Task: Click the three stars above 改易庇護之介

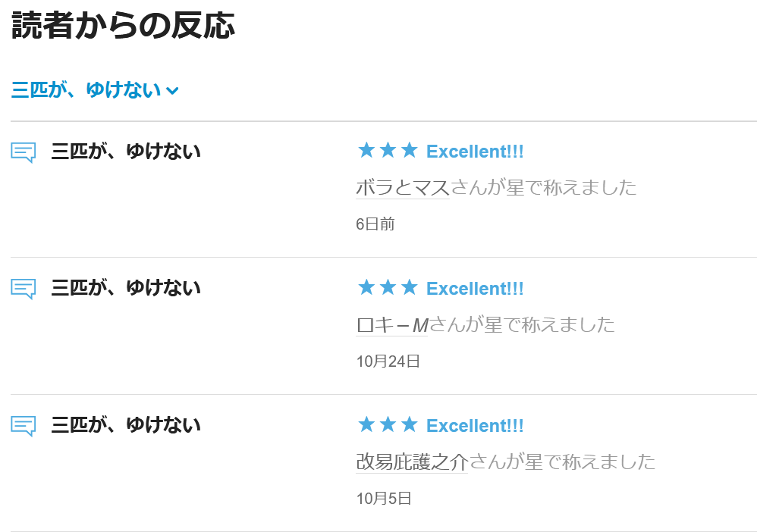Action: [388, 425]
